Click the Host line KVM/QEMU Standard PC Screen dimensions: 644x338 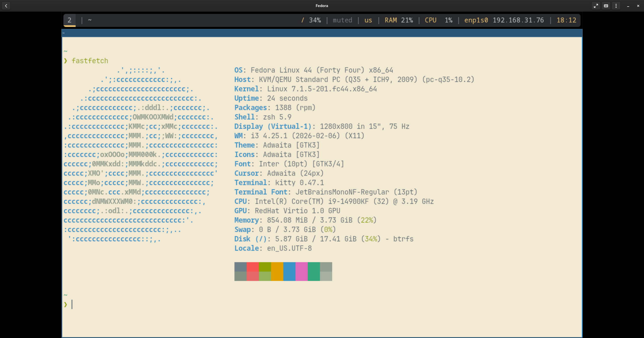coord(354,80)
